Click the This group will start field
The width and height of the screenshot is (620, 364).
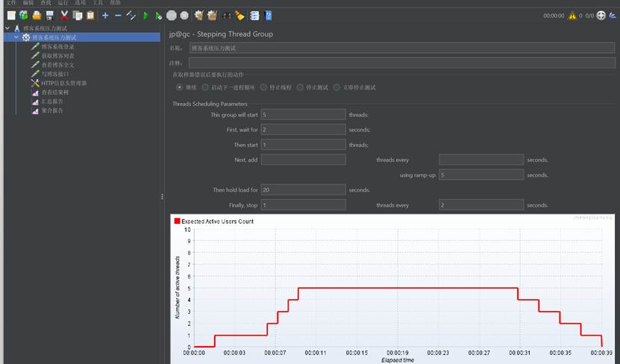[x=303, y=115]
